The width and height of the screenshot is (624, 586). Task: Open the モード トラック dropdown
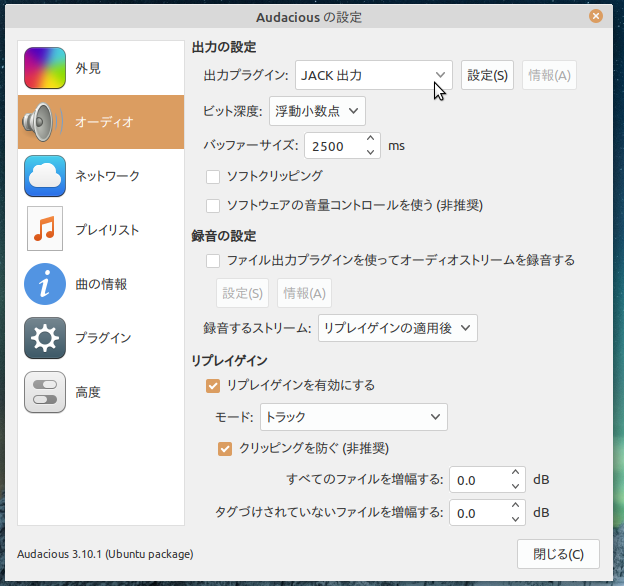click(x=354, y=417)
